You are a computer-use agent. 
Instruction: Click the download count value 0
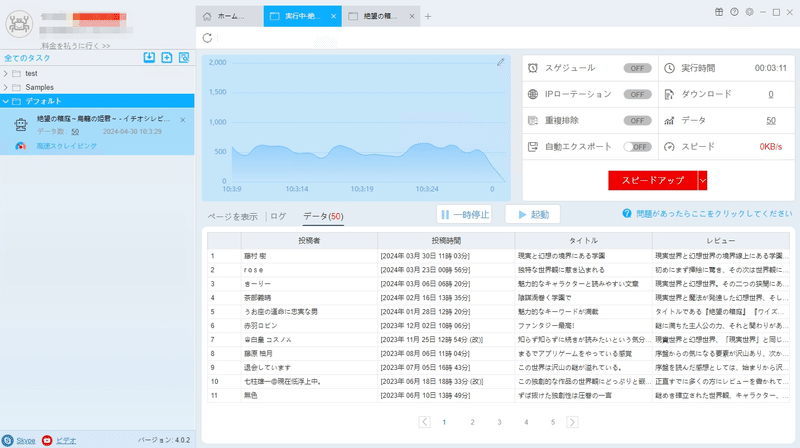(771, 94)
